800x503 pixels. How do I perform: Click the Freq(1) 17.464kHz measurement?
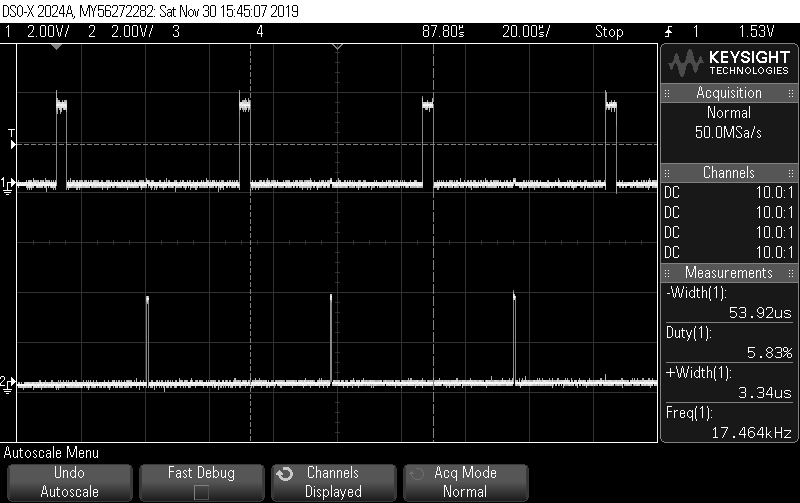(729, 422)
